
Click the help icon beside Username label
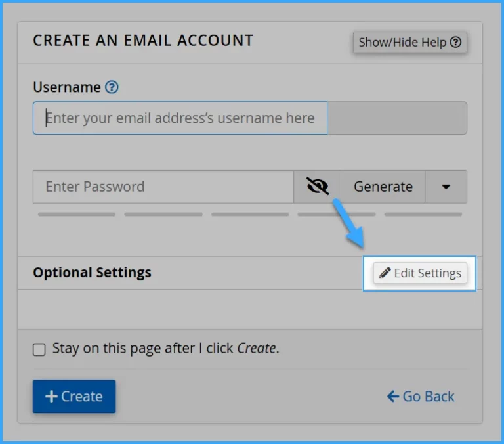tap(112, 87)
